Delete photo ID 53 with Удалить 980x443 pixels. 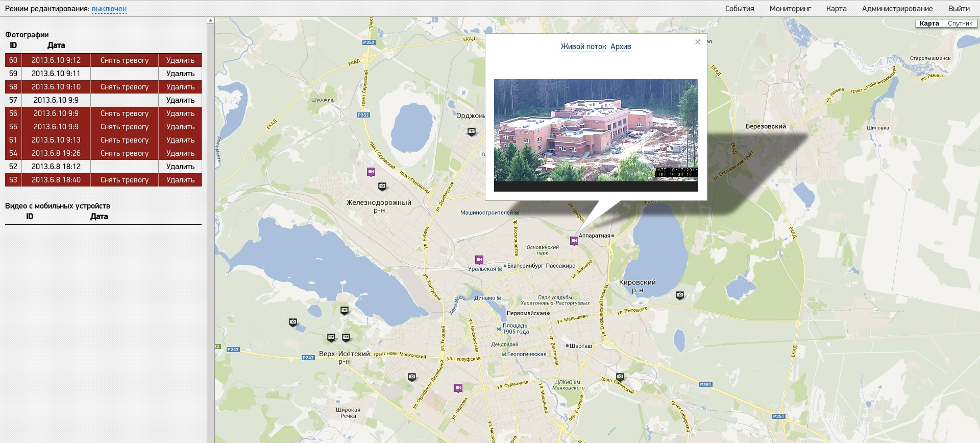[x=180, y=180]
